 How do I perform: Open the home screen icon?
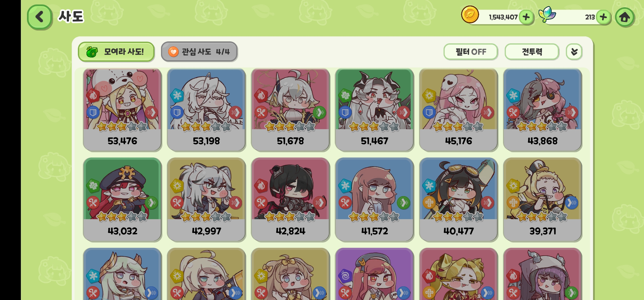click(x=625, y=17)
